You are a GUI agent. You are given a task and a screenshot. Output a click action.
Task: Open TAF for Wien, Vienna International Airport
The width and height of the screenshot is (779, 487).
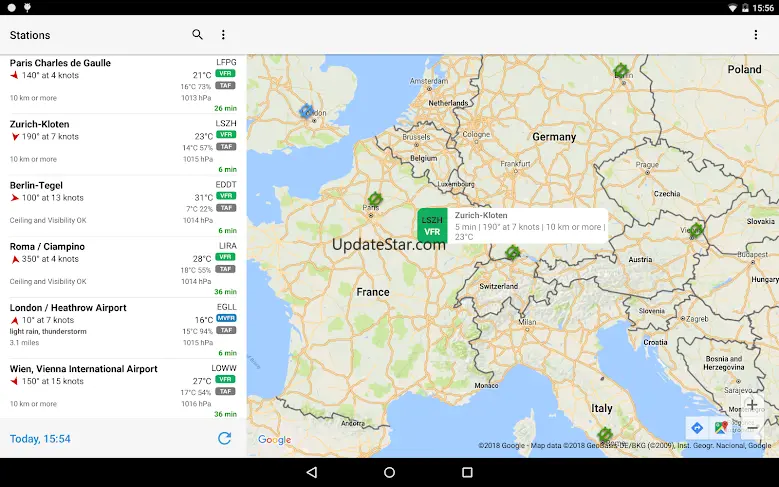tap(225, 391)
